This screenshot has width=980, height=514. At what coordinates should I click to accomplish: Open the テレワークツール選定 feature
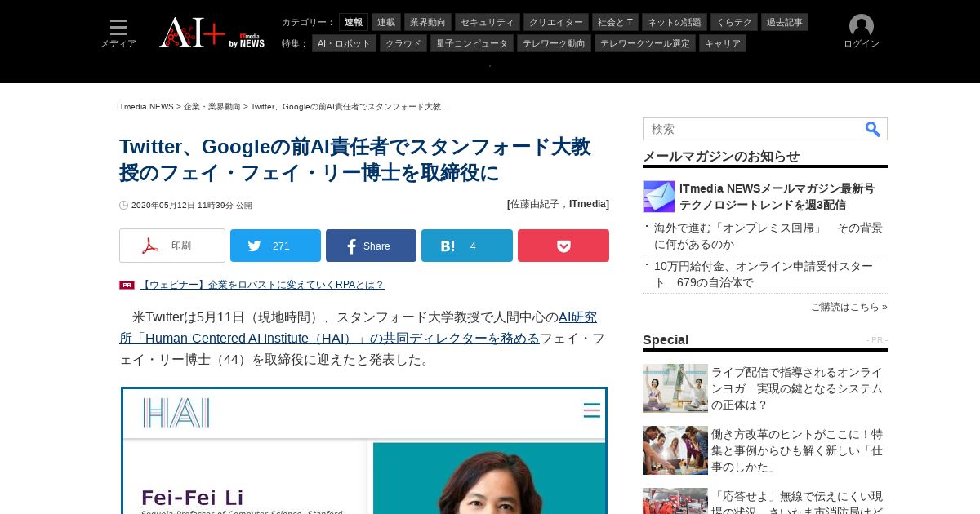(645, 43)
